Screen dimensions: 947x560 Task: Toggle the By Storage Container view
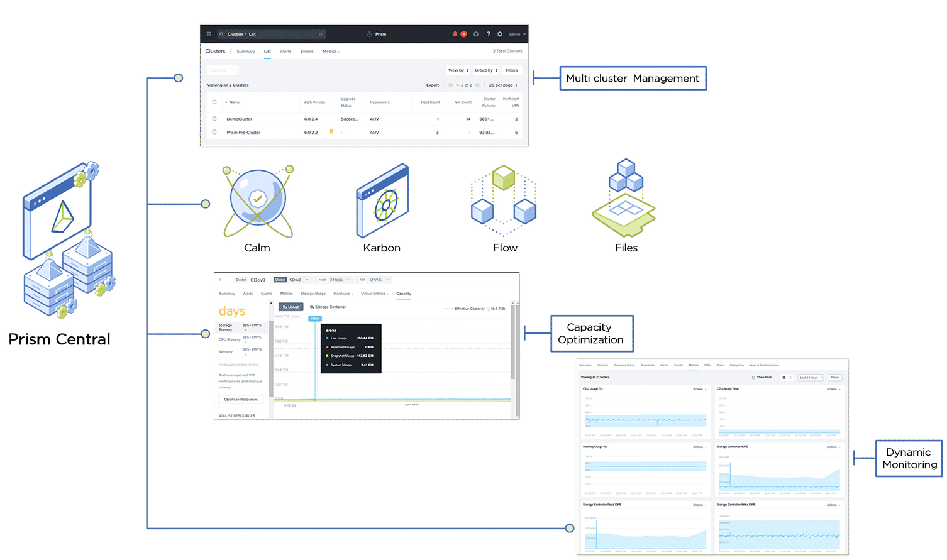pos(328,307)
